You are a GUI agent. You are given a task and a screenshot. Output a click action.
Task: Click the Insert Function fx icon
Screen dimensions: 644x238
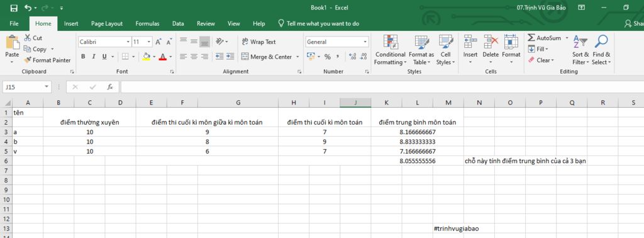point(110,87)
